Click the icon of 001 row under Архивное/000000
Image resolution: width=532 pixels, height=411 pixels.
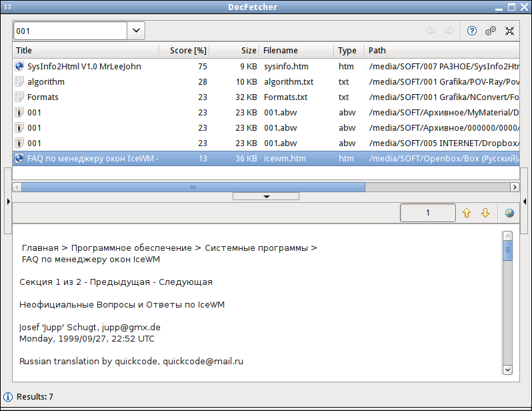point(19,127)
